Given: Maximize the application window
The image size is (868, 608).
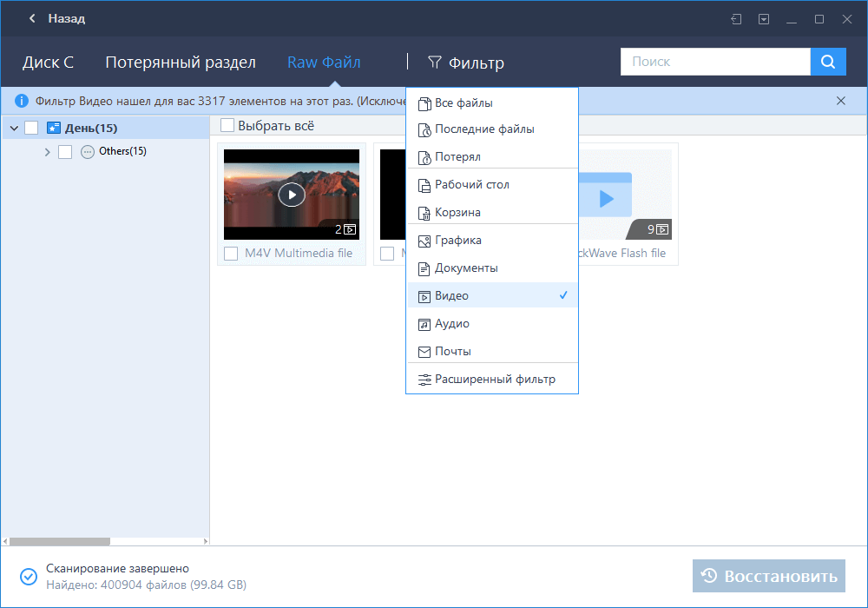Looking at the screenshot, I should click(819, 19).
